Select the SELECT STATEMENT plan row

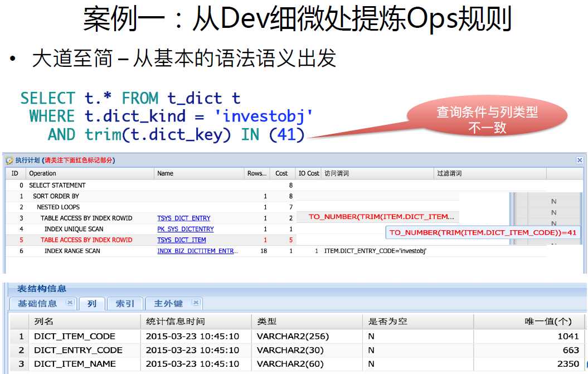tap(276, 185)
